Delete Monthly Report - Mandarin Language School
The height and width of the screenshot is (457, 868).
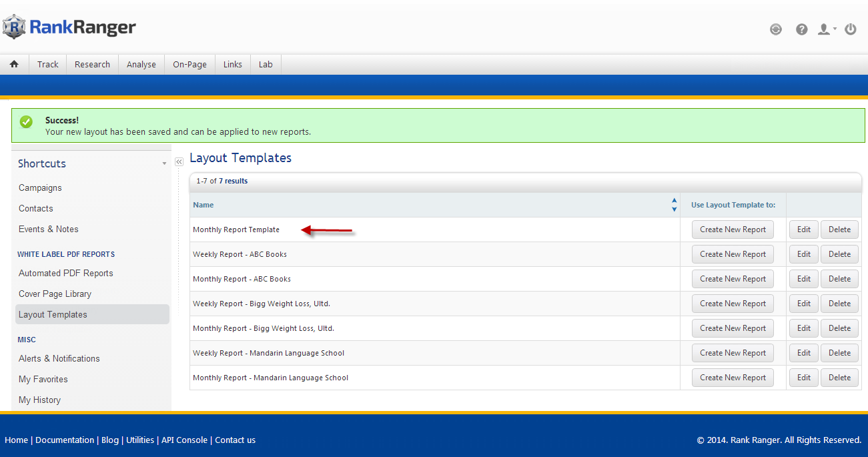point(839,378)
